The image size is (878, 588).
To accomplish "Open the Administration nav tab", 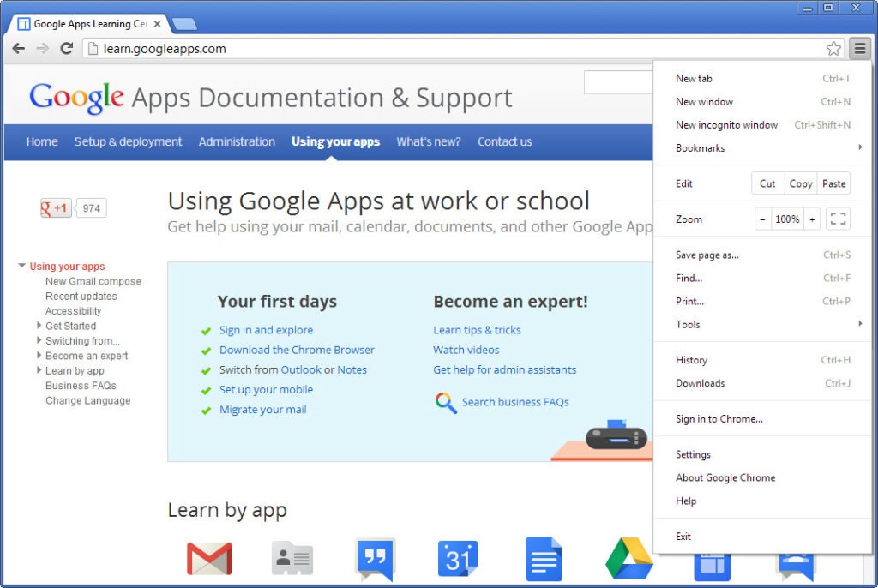I will pos(237,141).
